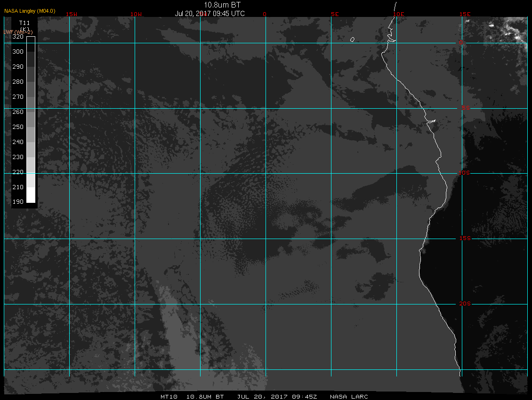Click the '20S' latitude label

[465, 304]
